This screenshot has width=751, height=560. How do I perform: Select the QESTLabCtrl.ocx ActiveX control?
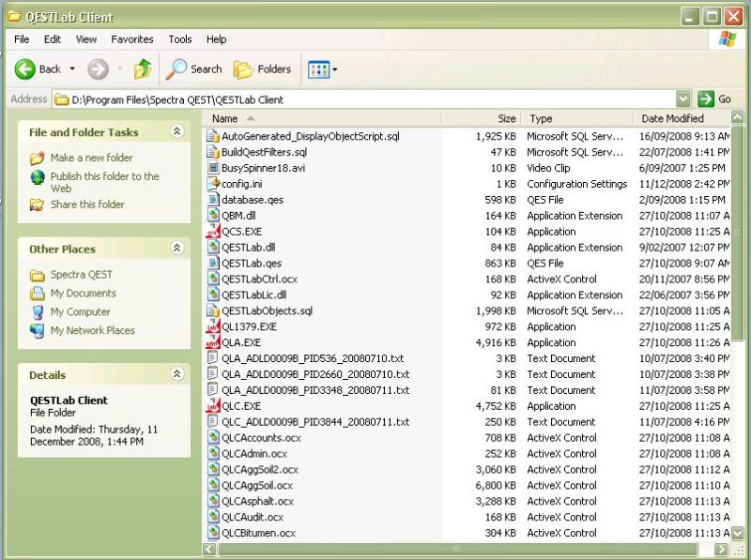(261, 279)
